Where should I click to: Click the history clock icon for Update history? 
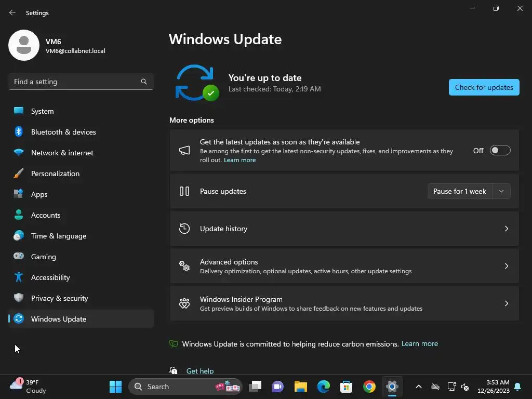pos(184,229)
